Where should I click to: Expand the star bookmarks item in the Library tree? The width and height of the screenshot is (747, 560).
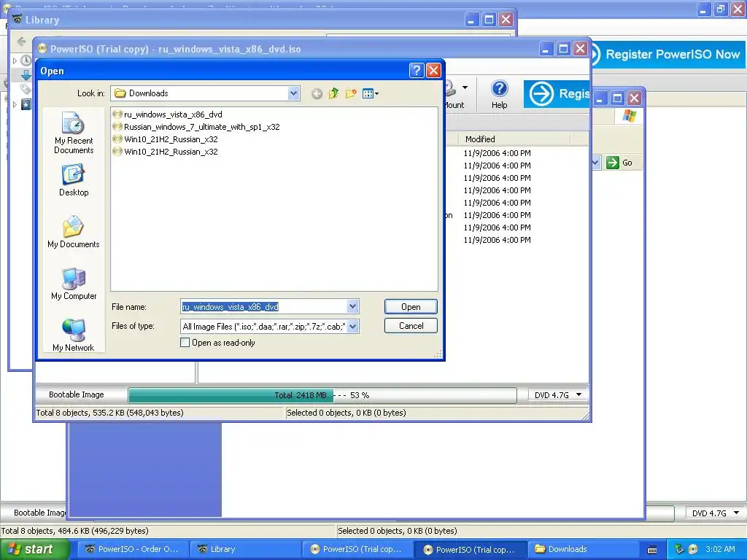point(15,104)
